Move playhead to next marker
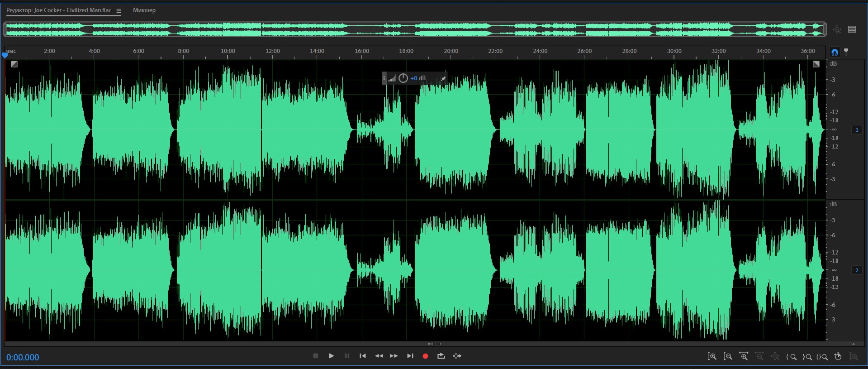The height and width of the screenshot is (369, 868). click(410, 356)
